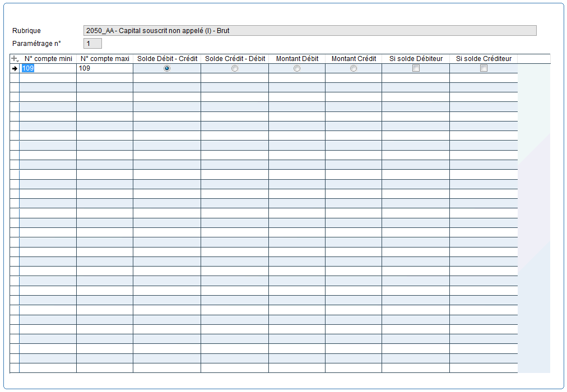The width and height of the screenshot is (567, 392).
Task: Click the Si solde Débiteur column header
Action: 416,59
